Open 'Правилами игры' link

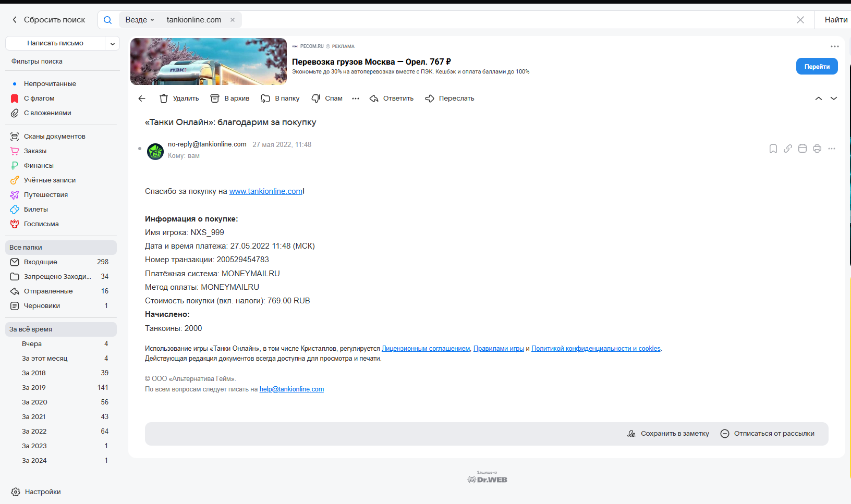499,349
